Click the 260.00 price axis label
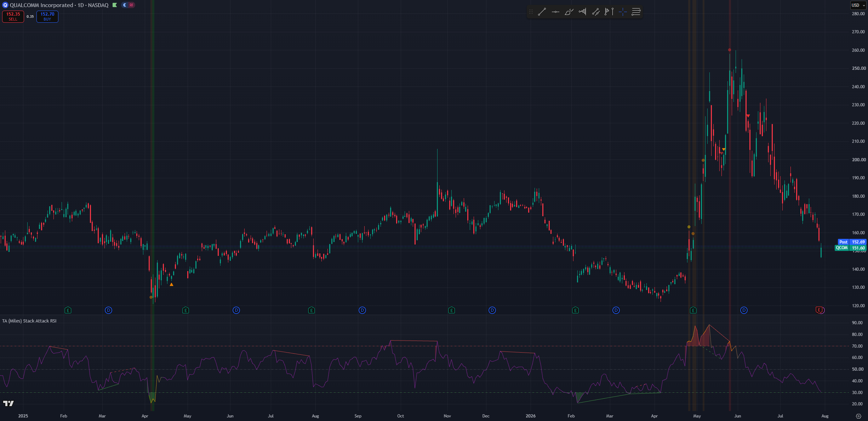This screenshot has width=868, height=421. coord(858,50)
